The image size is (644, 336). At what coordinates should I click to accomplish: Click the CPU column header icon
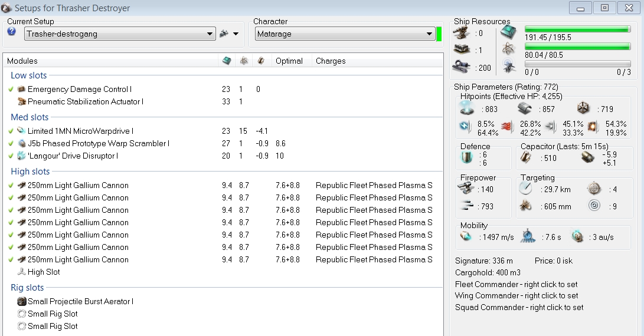227,61
